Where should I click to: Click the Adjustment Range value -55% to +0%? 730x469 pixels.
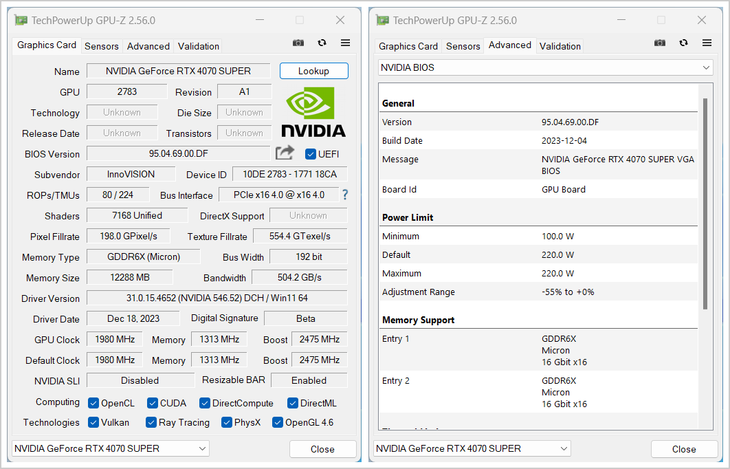coord(568,292)
